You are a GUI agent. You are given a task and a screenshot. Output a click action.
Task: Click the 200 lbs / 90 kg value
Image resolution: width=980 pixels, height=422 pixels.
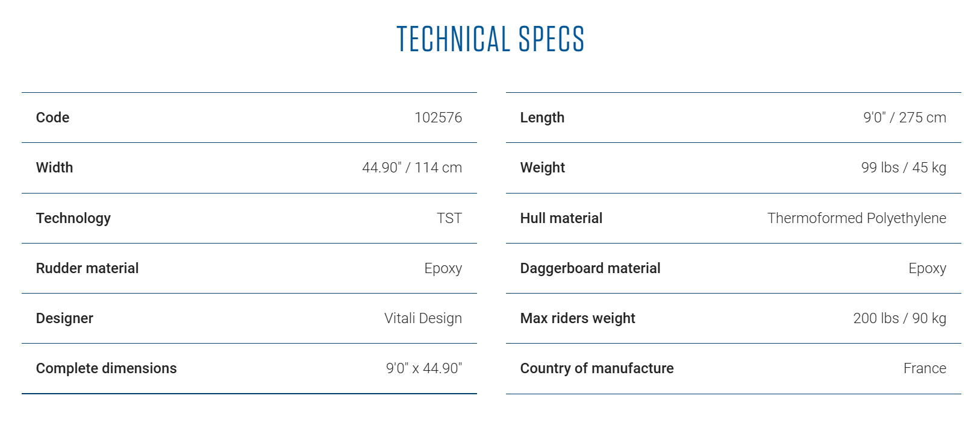pyautogui.click(x=899, y=318)
